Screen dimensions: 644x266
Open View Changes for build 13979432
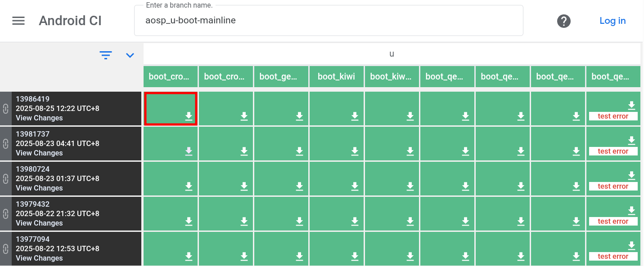click(x=39, y=223)
